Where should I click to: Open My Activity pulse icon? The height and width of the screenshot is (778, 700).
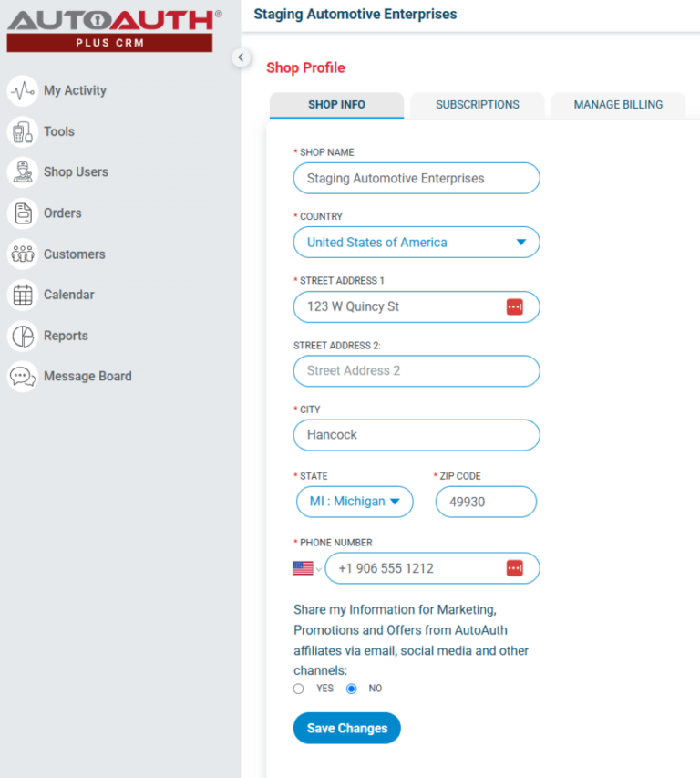click(23, 91)
